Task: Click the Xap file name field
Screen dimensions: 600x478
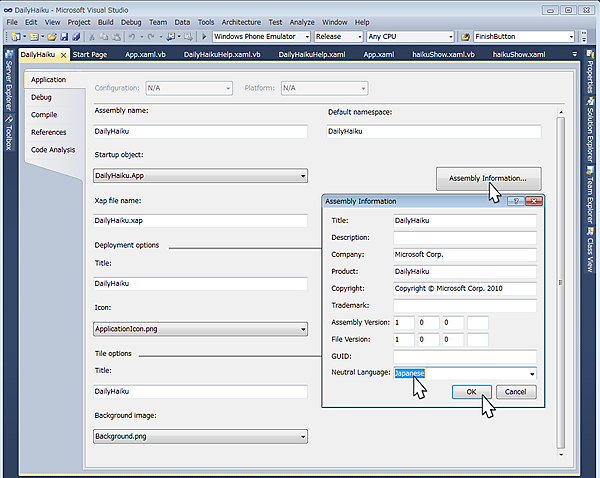Action: (x=200, y=221)
